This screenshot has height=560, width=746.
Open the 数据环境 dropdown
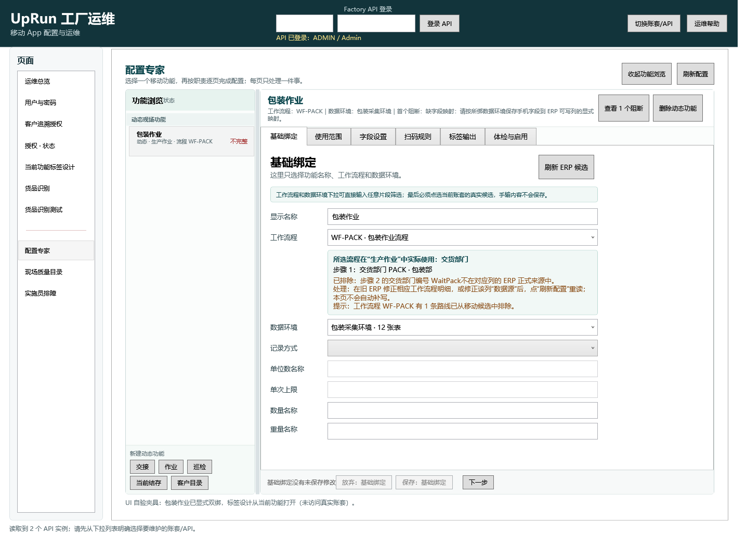click(x=463, y=327)
